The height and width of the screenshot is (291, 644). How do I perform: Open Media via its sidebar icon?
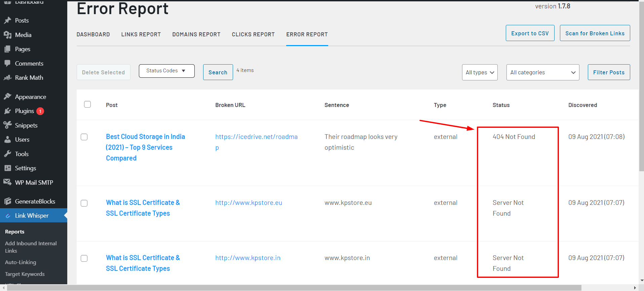tap(7, 35)
